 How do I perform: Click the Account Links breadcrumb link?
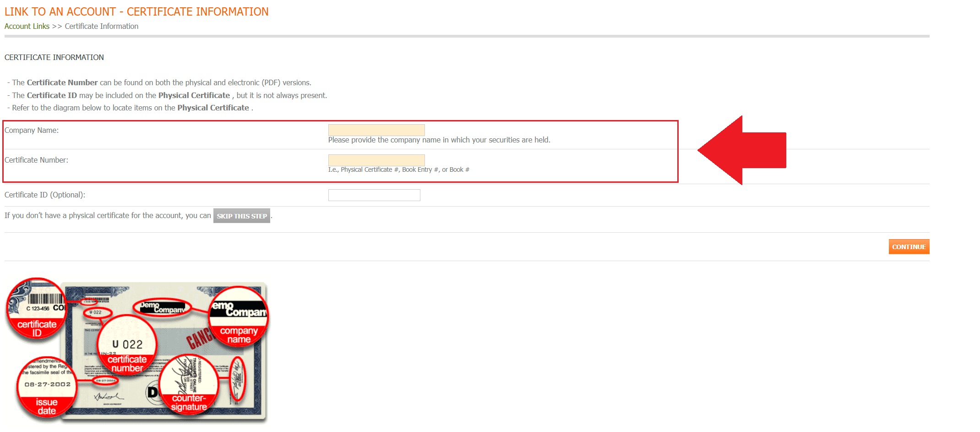[27, 27]
